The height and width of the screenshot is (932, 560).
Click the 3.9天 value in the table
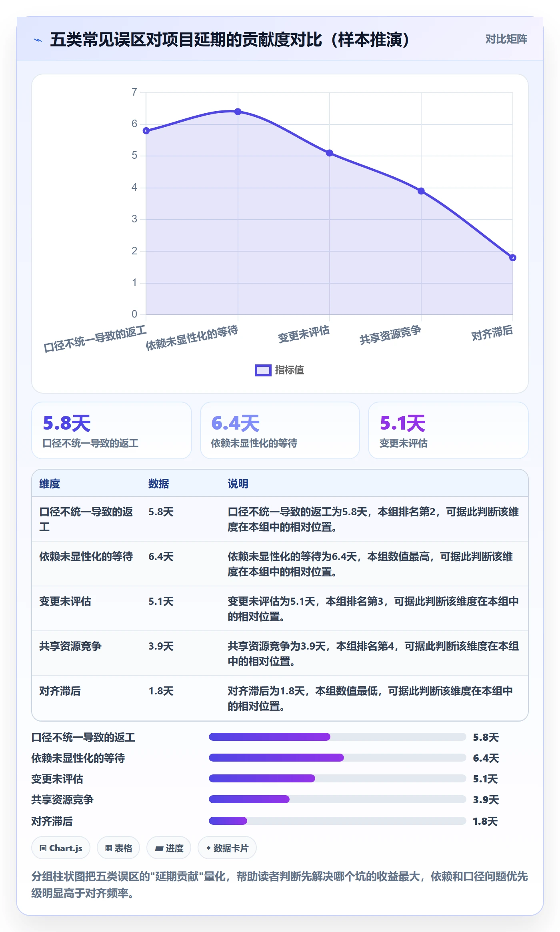(161, 646)
